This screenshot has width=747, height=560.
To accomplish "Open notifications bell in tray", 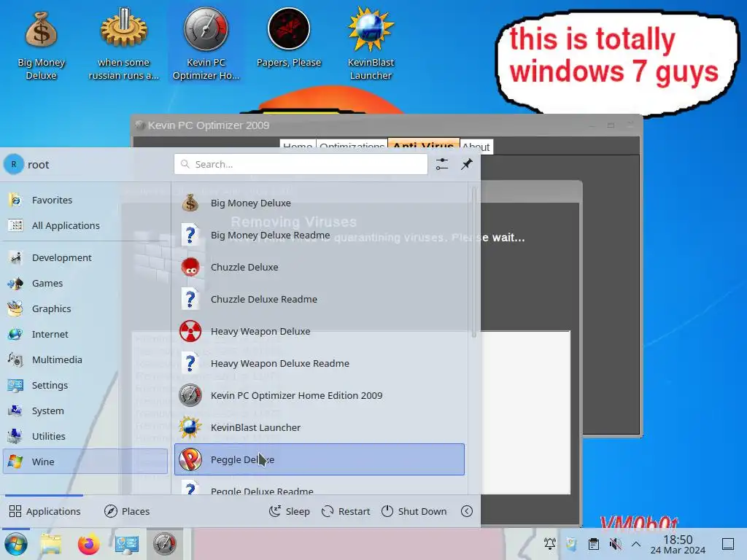I will [x=550, y=544].
